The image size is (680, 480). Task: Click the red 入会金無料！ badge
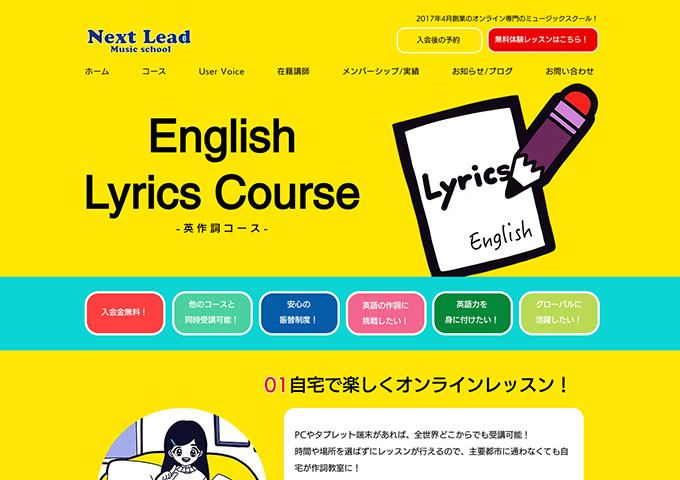pos(125,313)
